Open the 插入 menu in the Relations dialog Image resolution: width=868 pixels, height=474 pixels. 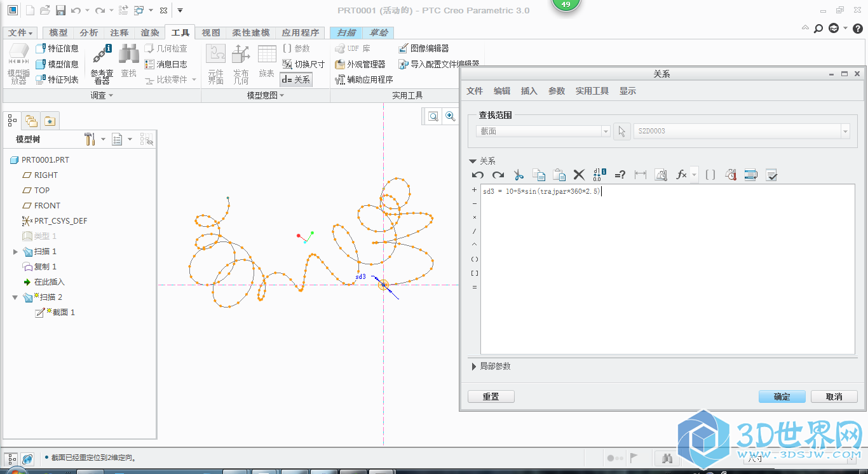click(x=529, y=91)
